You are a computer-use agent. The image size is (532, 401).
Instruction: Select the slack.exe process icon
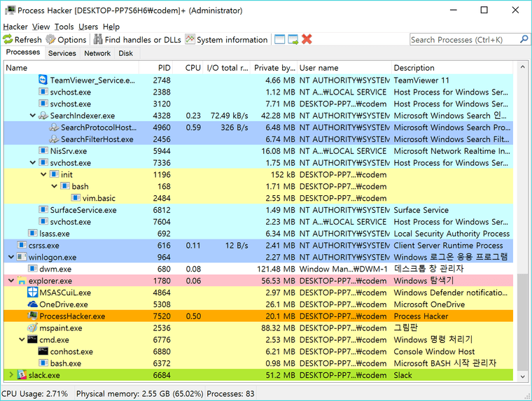tap(21, 376)
